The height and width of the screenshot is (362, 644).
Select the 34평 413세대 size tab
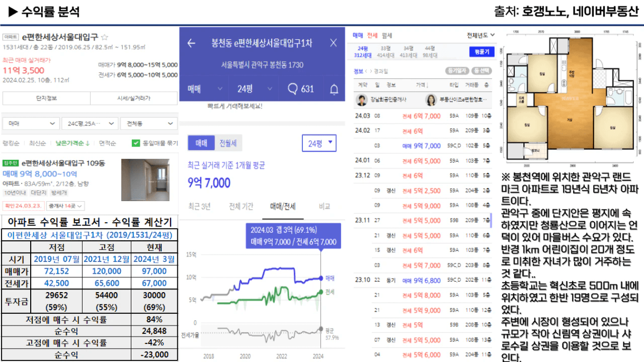[x=407, y=51]
